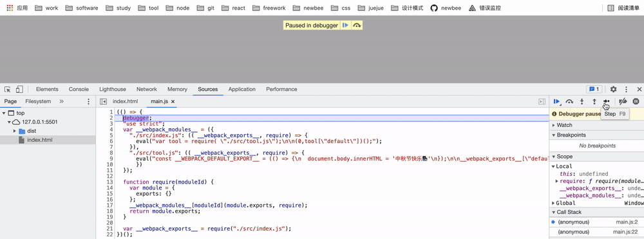Open the navigator pane three-dot menu

pyautogui.click(x=88, y=101)
